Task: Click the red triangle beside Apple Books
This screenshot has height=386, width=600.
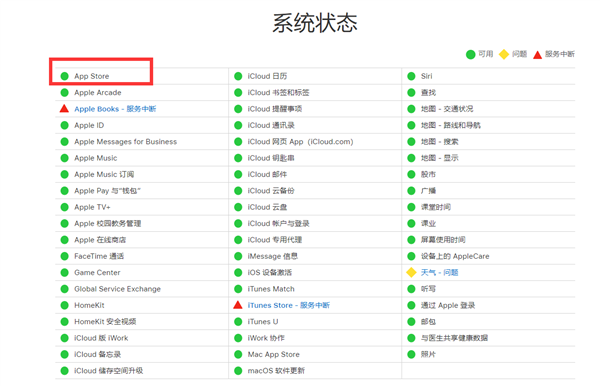Action: 64,109
